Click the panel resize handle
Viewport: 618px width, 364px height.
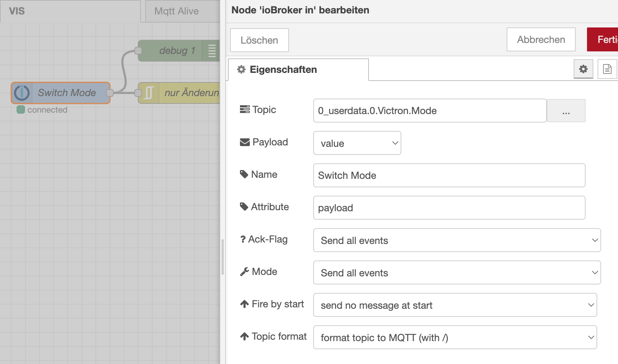tap(223, 257)
